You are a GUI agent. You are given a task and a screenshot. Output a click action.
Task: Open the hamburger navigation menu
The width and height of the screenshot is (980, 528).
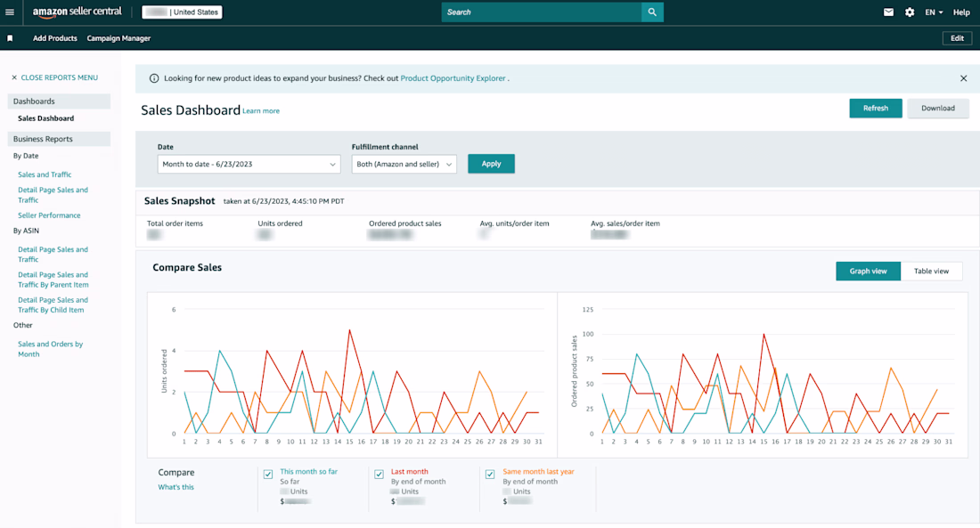[x=10, y=12]
